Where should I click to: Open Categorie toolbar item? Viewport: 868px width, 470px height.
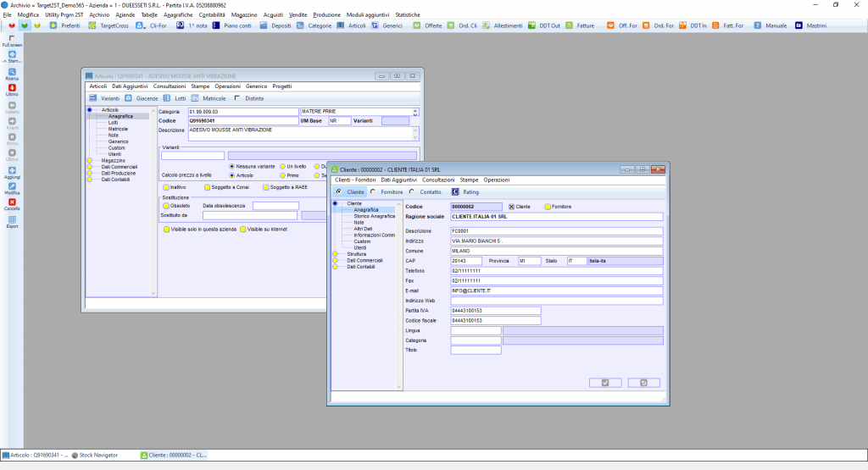coord(314,25)
